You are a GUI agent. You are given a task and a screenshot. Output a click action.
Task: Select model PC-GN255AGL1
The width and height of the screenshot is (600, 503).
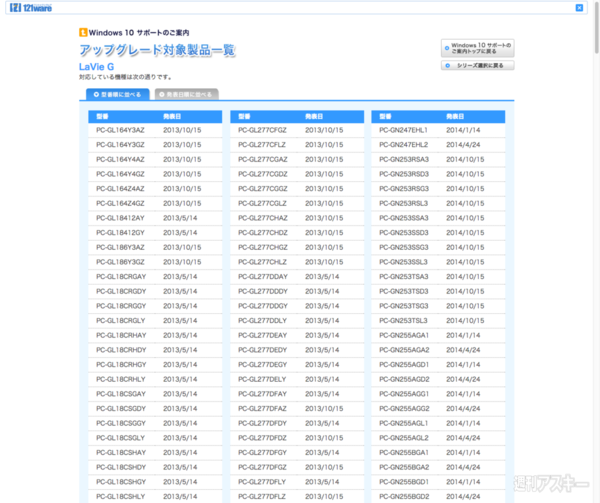pyautogui.click(x=403, y=423)
